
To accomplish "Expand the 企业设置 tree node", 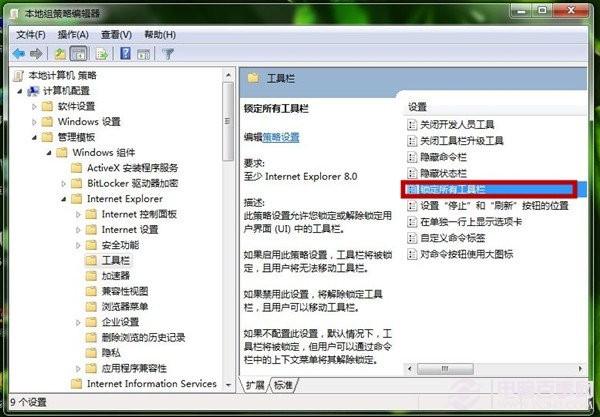I will 78,323.
